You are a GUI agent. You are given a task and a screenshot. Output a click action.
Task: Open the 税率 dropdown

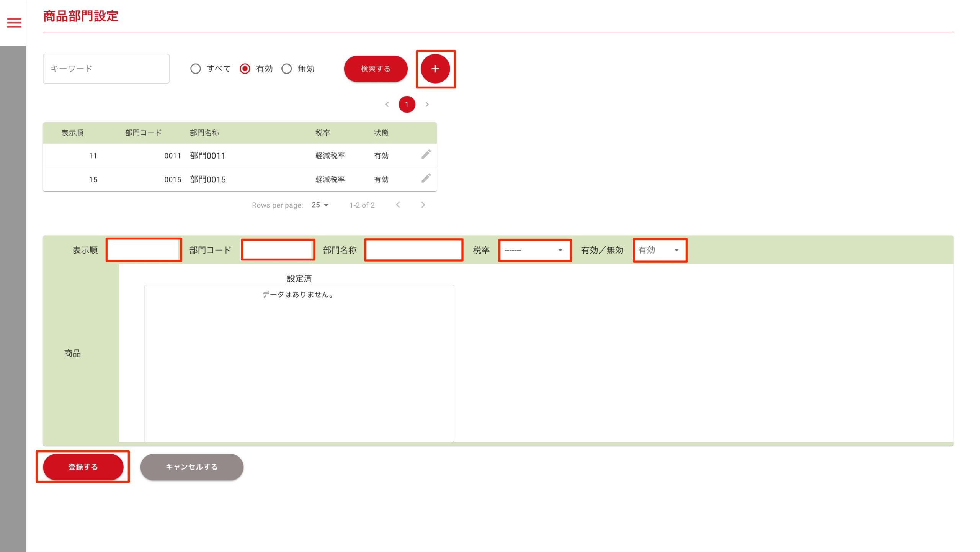point(534,250)
